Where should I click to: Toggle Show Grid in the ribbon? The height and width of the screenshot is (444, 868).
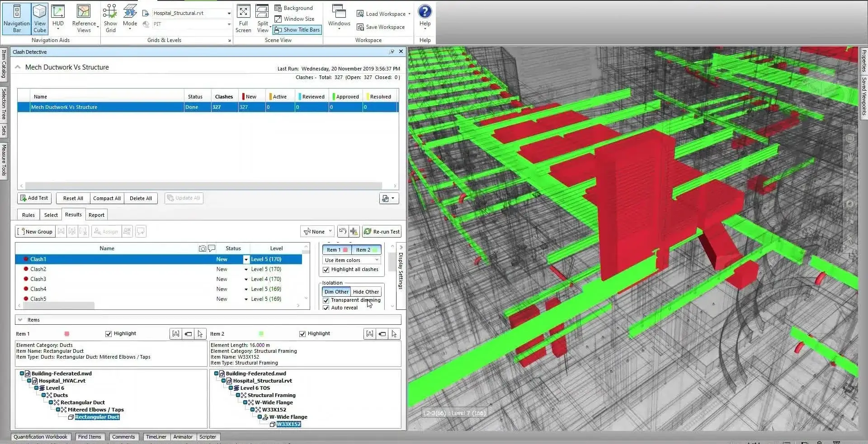click(x=110, y=19)
